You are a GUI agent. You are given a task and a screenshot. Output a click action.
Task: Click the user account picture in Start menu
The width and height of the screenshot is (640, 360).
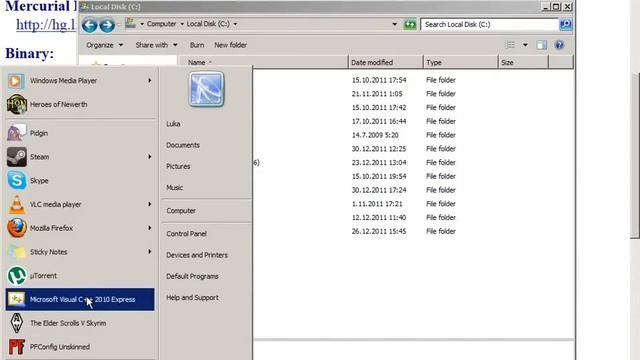[x=207, y=89]
